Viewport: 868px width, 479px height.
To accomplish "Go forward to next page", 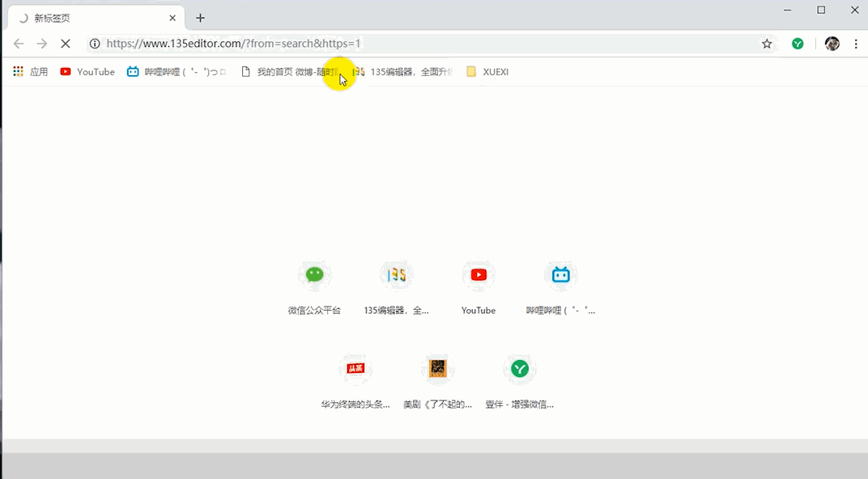I will (42, 43).
